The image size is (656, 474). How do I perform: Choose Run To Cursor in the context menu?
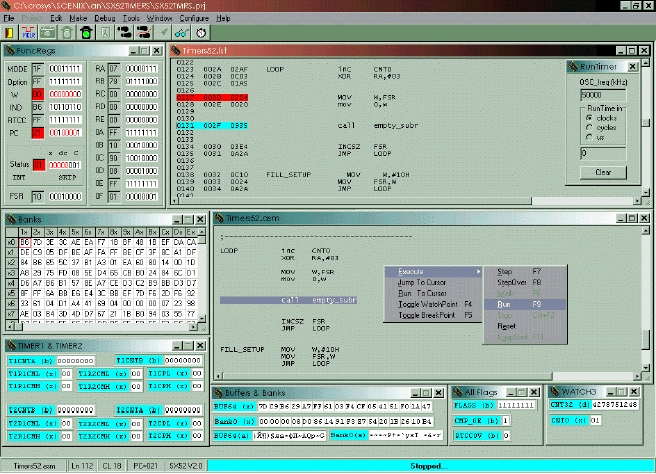[433, 293]
